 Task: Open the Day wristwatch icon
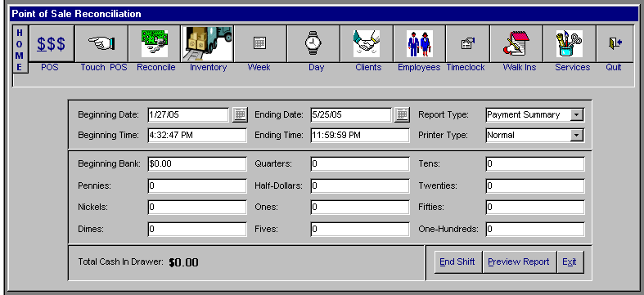click(x=313, y=43)
